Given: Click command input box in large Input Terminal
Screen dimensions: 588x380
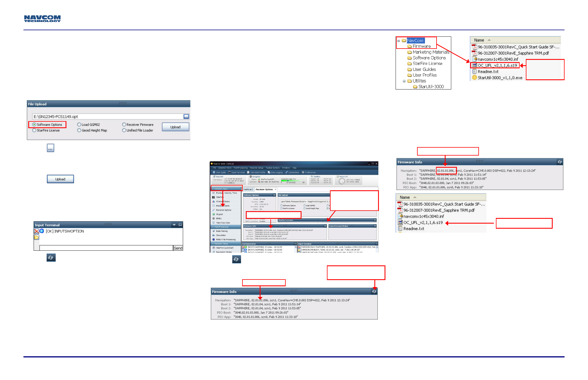Looking at the screenshot, I should (106, 248).
